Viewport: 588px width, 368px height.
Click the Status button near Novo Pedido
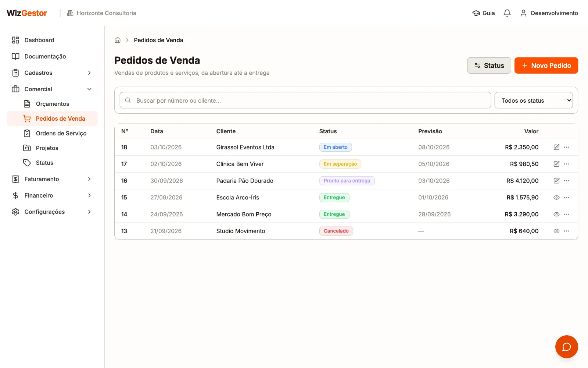(x=489, y=66)
